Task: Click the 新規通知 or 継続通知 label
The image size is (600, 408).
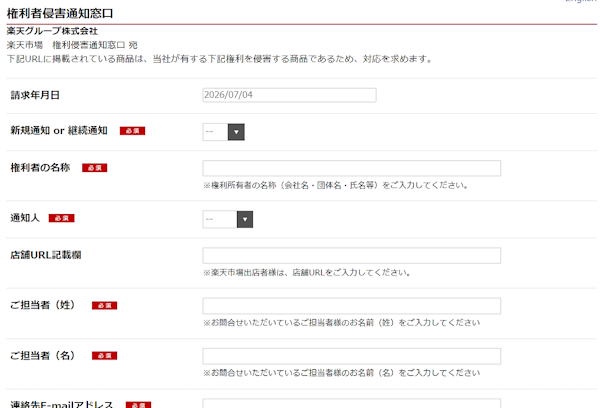Action: click(59, 131)
